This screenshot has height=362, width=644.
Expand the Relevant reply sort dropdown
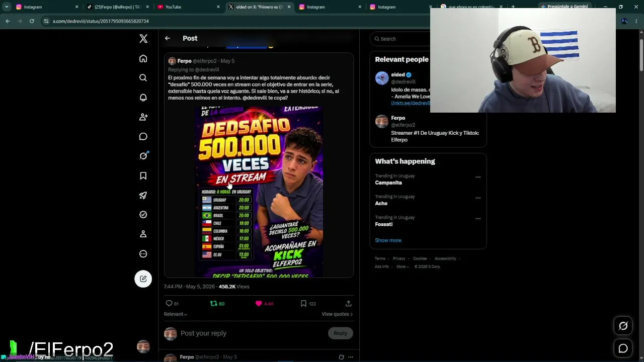point(175,314)
